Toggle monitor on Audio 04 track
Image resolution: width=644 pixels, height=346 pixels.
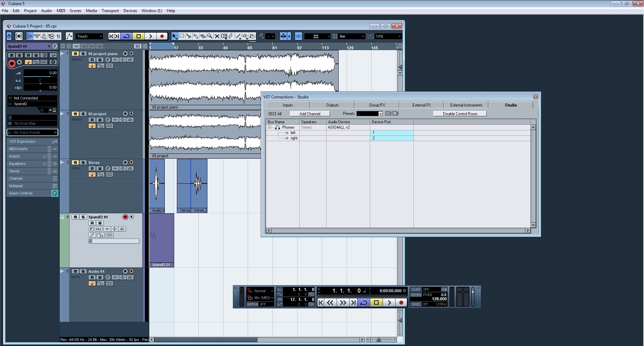132,271
